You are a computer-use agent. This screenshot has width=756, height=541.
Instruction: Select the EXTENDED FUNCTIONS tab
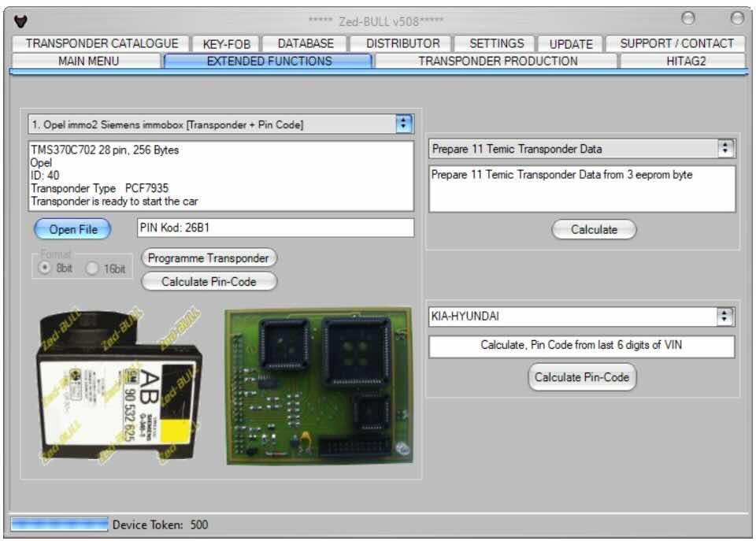coord(269,61)
